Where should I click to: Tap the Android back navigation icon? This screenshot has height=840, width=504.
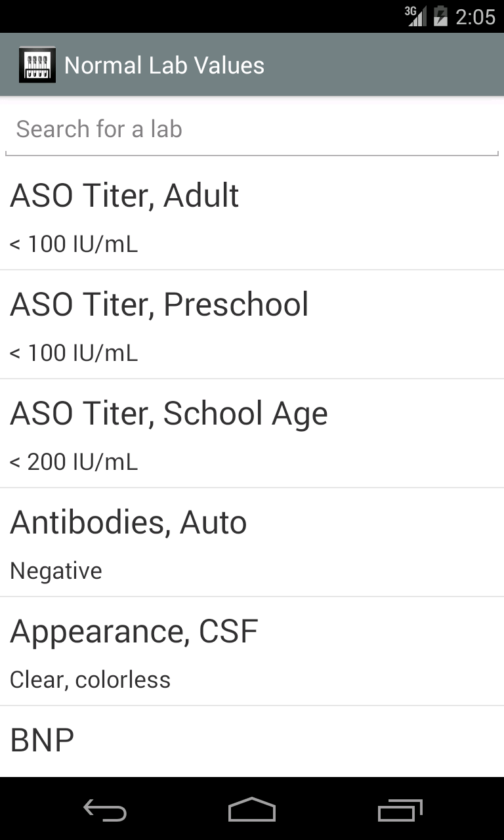(x=105, y=811)
